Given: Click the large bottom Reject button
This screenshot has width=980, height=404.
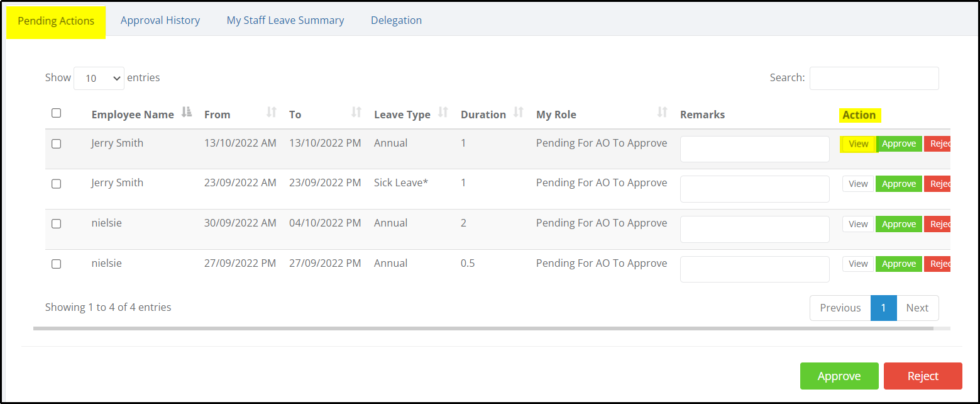Looking at the screenshot, I should pyautogui.click(x=923, y=376).
